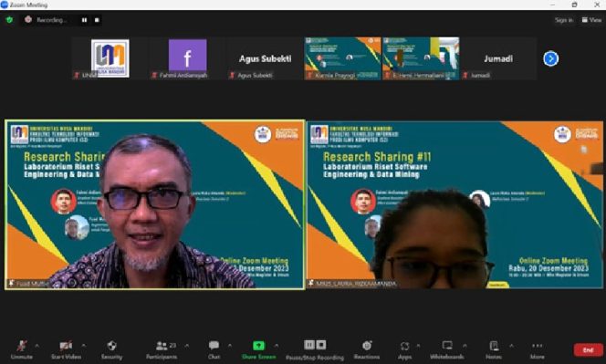Pause the recording from the top indicator
The width and height of the screenshot is (606, 364).
[x=84, y=20]
